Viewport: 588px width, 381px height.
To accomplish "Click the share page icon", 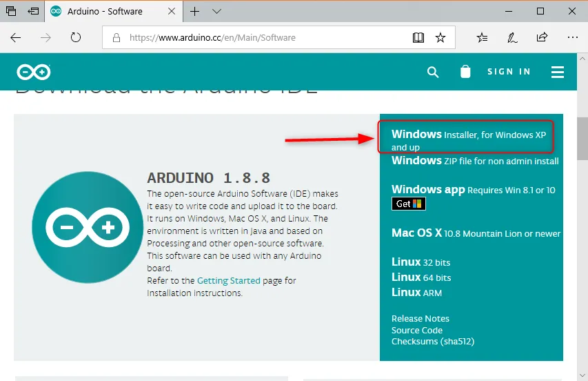I will [542, 37].
